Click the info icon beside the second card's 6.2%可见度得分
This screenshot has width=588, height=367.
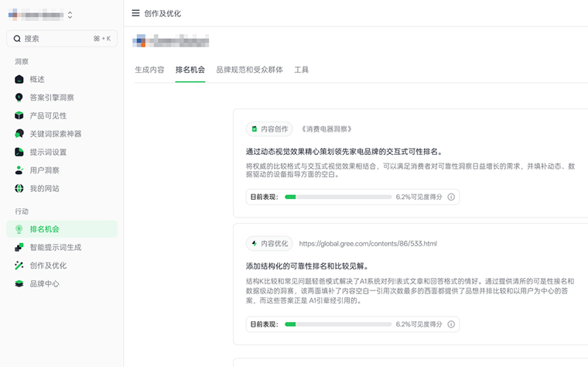click(x=451, y=324)
